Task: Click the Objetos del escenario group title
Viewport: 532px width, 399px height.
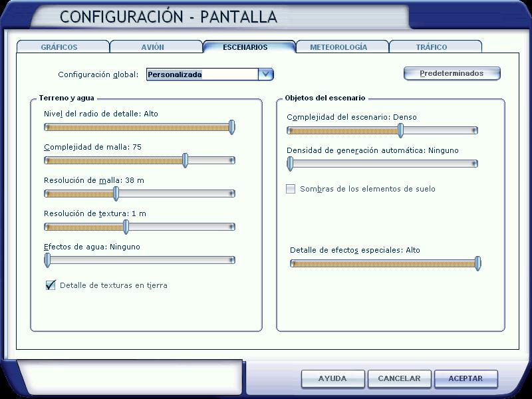Action: tap(325, 98)
